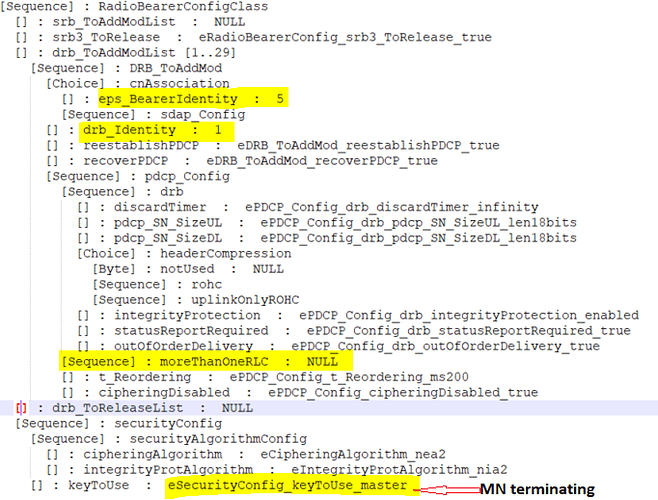The width and height of the screenshot is (658, 500).
Task: Click red bracket icon beside drb_ToReleaseList
Action: [21, 408]
